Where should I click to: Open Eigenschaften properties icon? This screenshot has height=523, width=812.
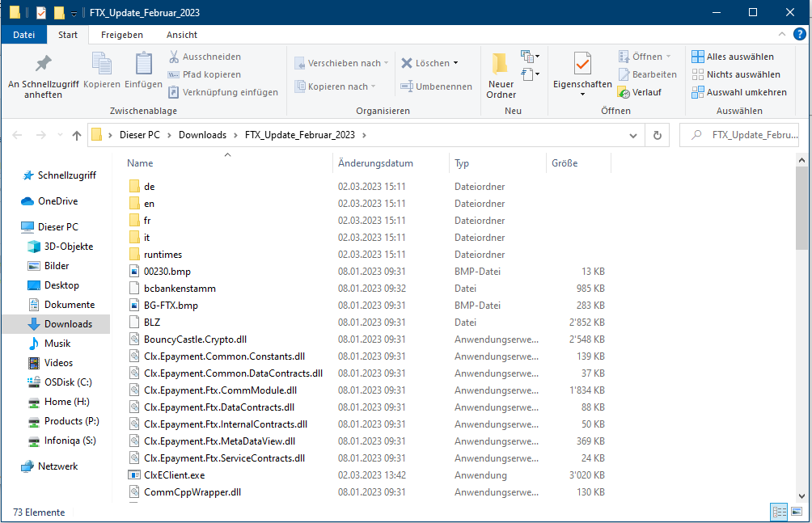(582, 64)
